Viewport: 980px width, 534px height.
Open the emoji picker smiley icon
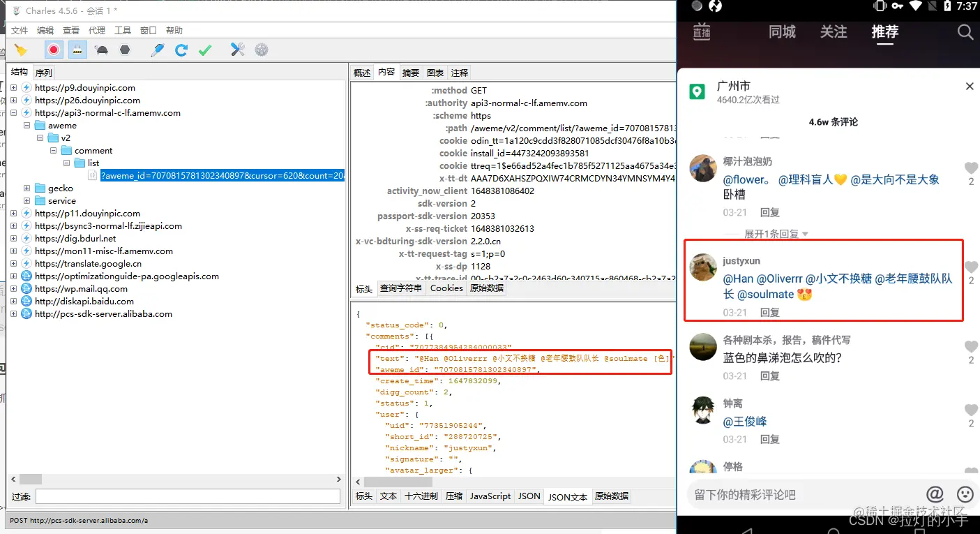(965, 494)
